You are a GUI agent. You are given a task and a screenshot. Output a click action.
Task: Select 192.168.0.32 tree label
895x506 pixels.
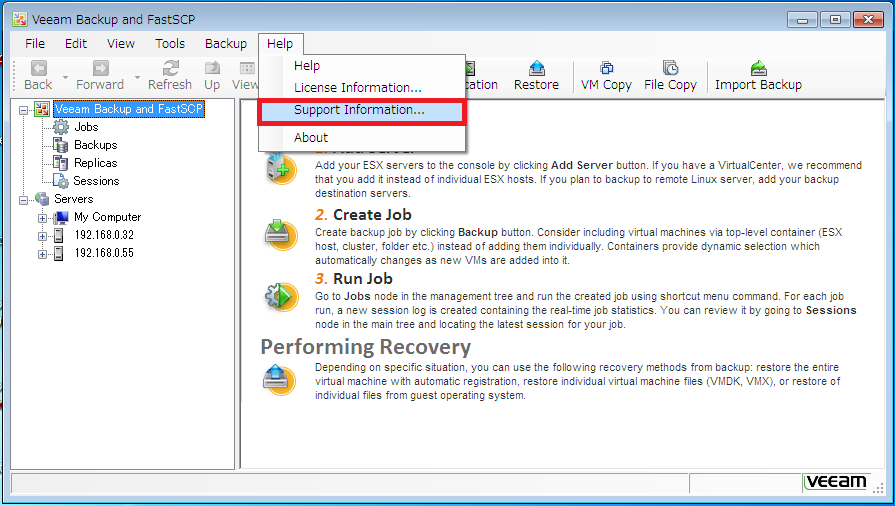tap(104, 235)
